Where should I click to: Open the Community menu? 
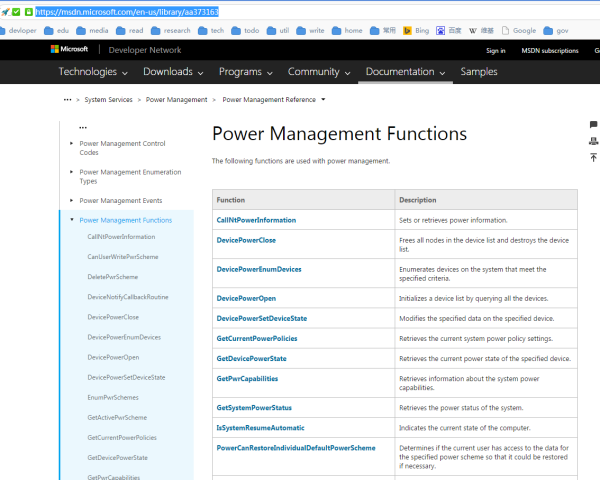click(319, 72)
